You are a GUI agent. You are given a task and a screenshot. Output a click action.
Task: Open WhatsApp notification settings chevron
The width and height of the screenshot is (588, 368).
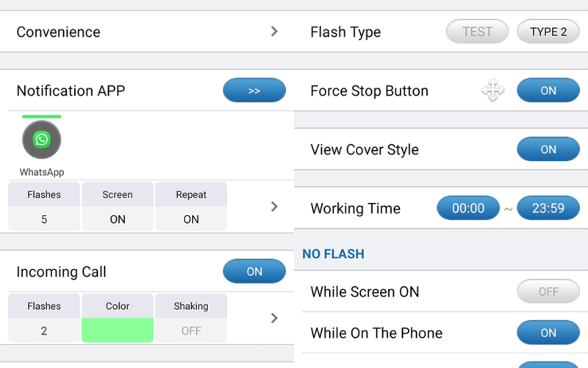point(274,207)
